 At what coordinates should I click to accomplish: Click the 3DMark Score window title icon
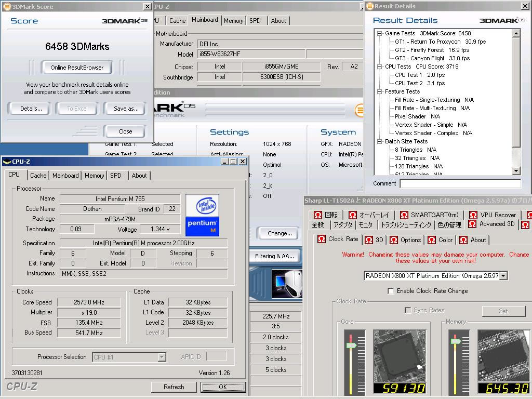7,7
